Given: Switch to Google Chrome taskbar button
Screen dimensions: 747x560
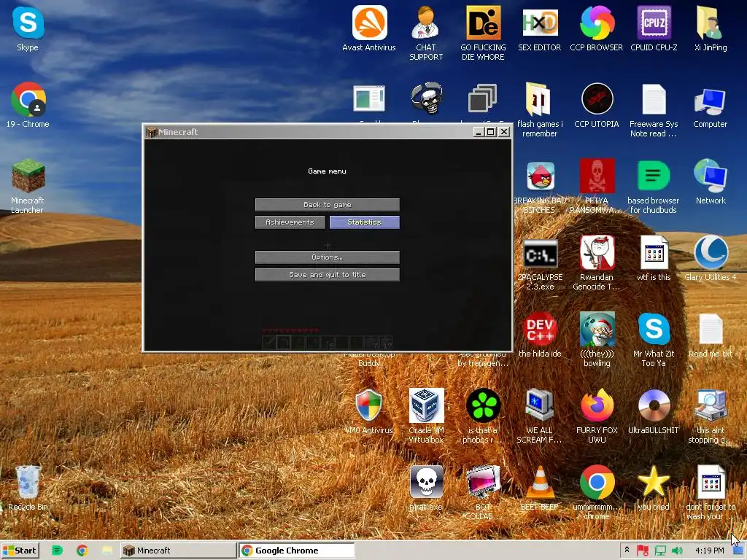Looking at the screenshot, I should coord(297,551).
